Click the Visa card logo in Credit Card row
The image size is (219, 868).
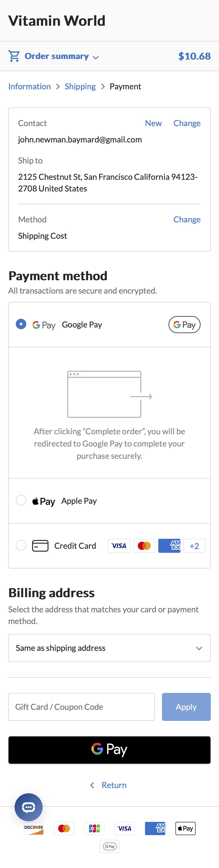[x=119, y=546]
